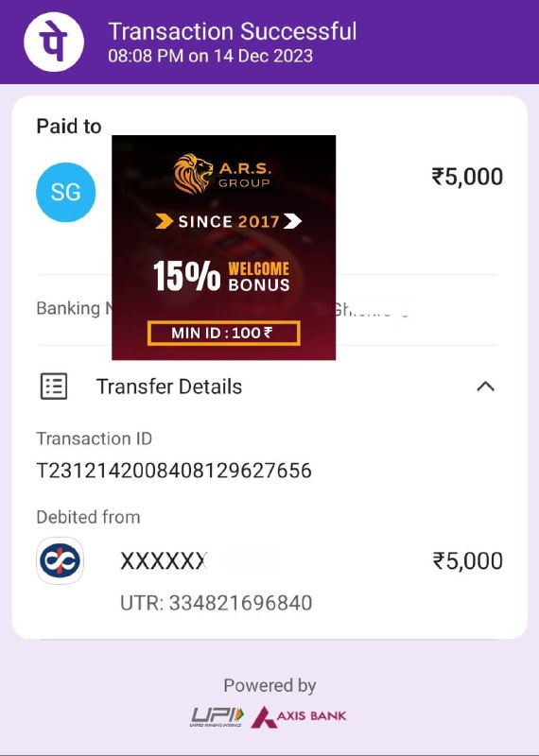Click the 15% Welcome Bonus text
This screenshot has width=539, height=756.
point(221,276)
